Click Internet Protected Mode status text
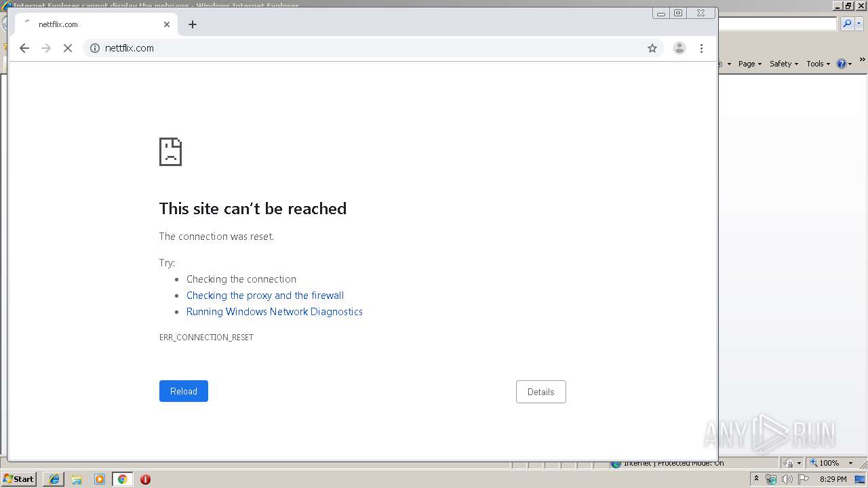The width and height of the screenshot is (868, 488). coord(673,464)
